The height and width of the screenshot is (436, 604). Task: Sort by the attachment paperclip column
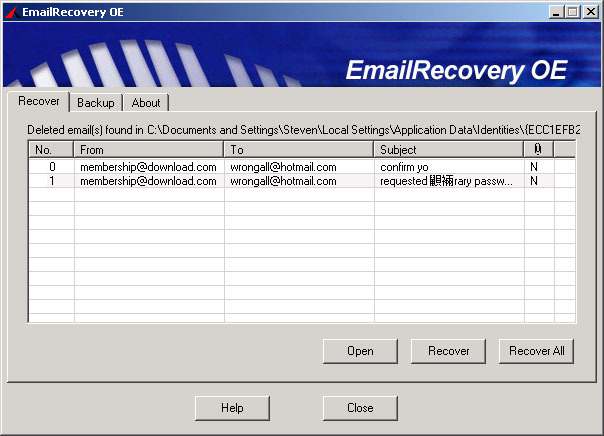click(539, 149)
